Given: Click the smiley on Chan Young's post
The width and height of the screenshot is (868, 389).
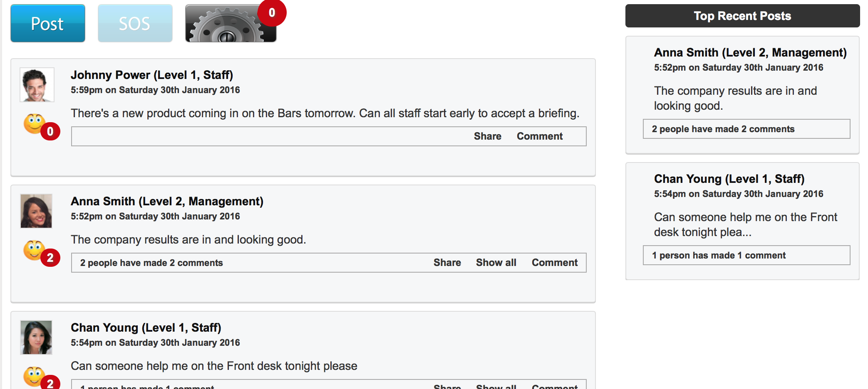Looking at the screenshot, I should click(34, 376).
